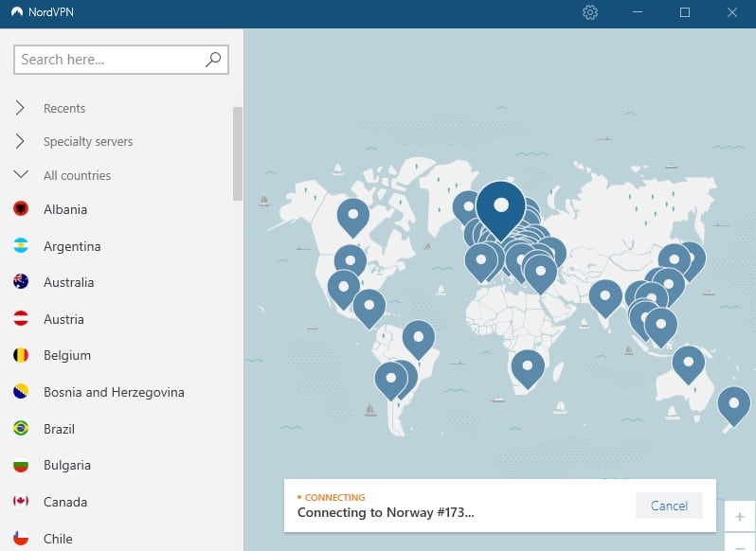Screen dimensions: 756x551
Task: Click the Connecting to Norway #173 status text
Action: click(386, 512)
